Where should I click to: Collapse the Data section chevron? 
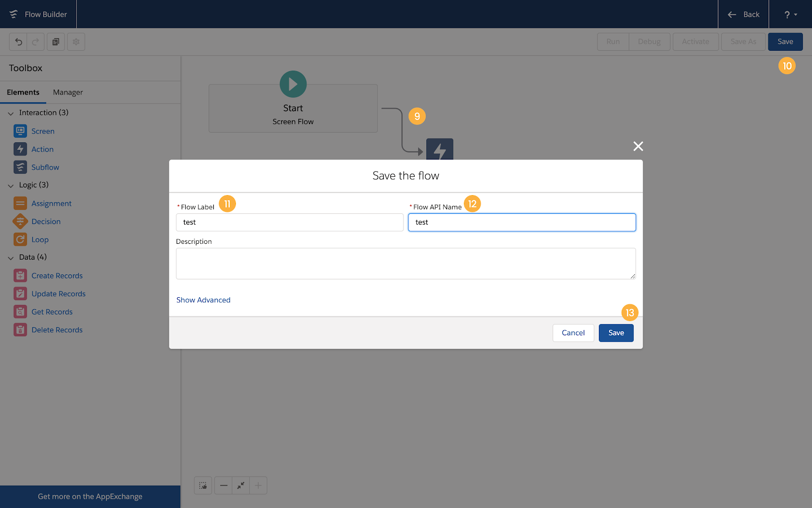tap(11, 258)
